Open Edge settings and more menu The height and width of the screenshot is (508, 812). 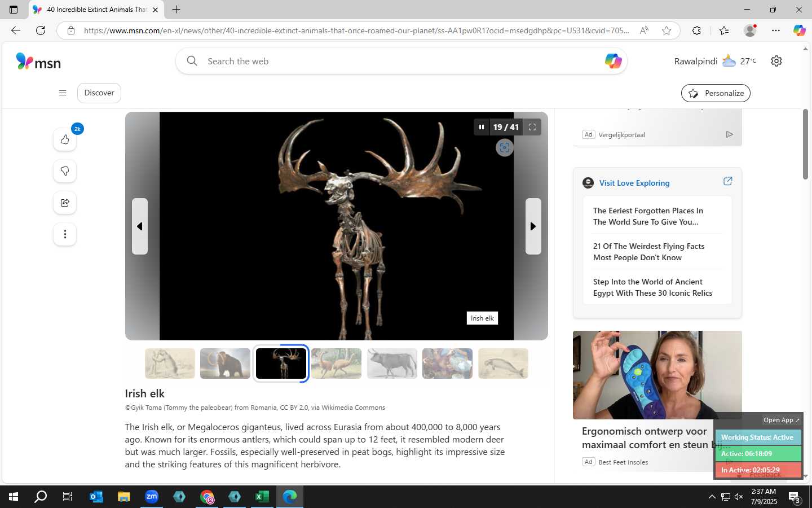click(776, 30)
